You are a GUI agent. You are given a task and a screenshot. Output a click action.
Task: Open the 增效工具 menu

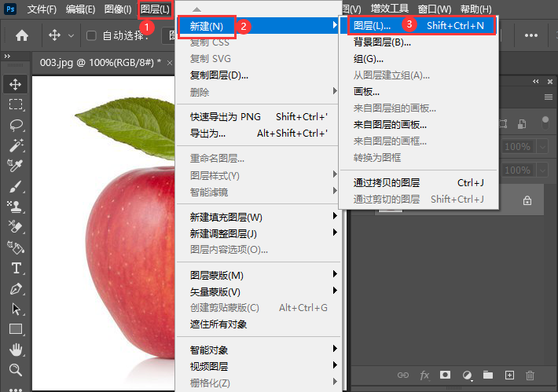pos(389,9)
